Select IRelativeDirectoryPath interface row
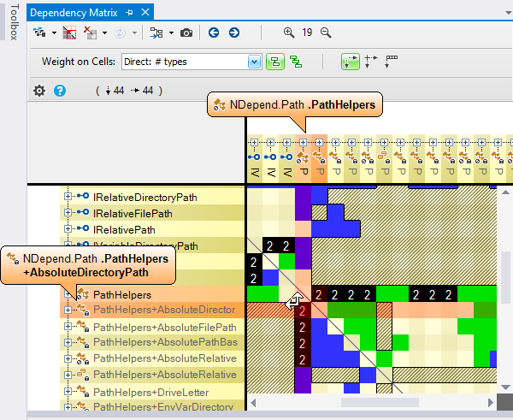Image resolution: width=513 pixels, height=420 pixels. (152, 197)
